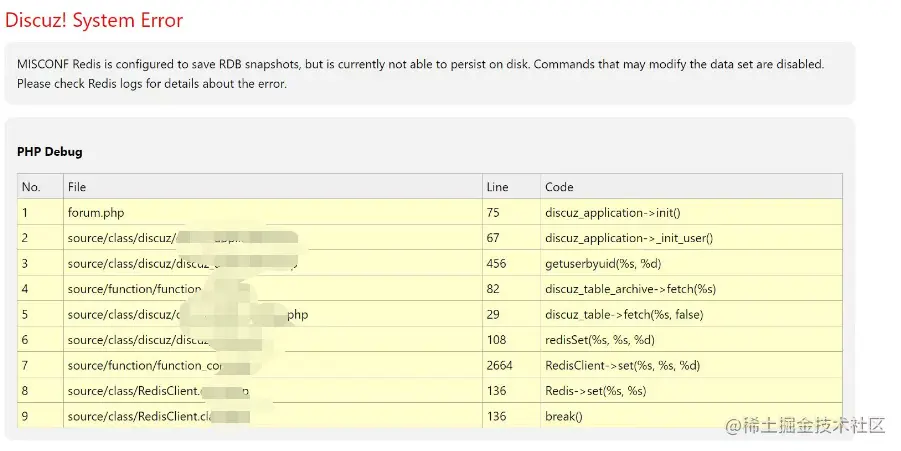901x451 pixels.
Task: Click row number 5 cell
Action: point(40,314)
